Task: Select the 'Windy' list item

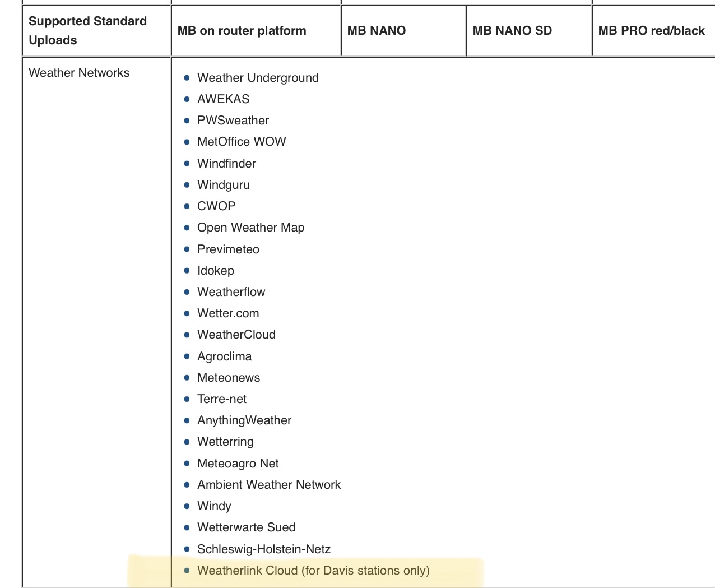Action: (214, 506)
